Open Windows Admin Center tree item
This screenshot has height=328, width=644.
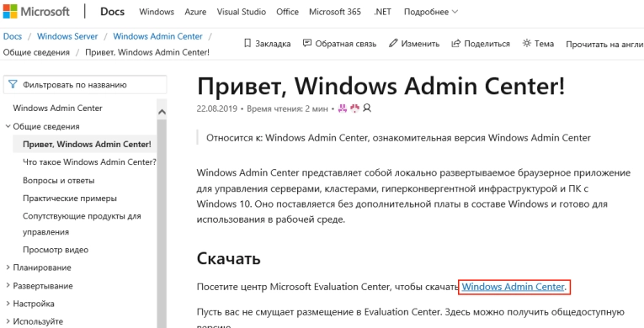(57, 108)
